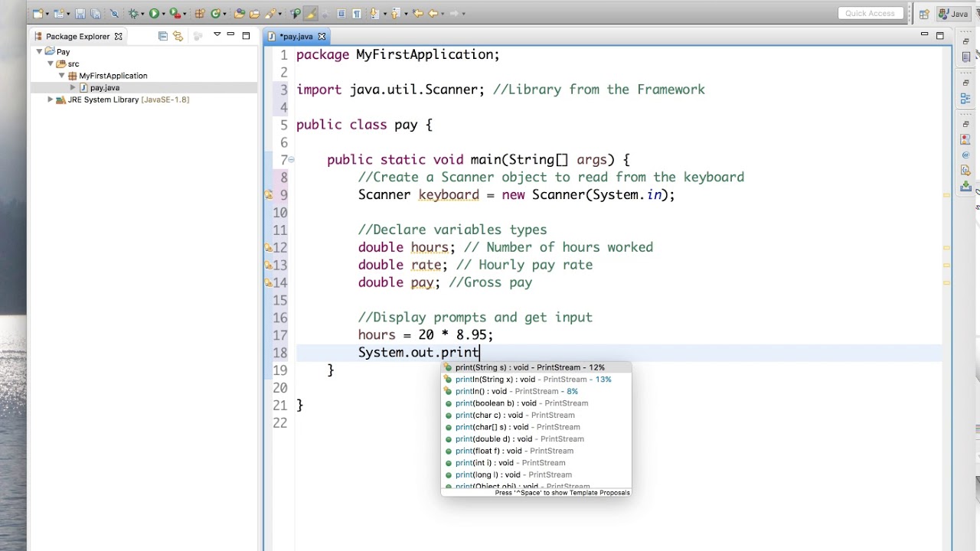Collapse main method with fold toggle
The width and height of the screenshot is (980, 551).
292,160
